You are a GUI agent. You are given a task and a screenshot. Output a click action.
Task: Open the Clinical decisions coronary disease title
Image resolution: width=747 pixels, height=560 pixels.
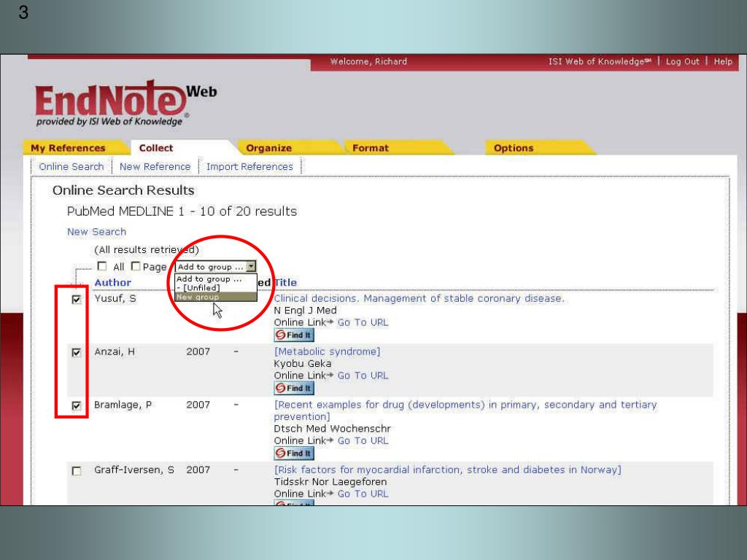[419, 298]
